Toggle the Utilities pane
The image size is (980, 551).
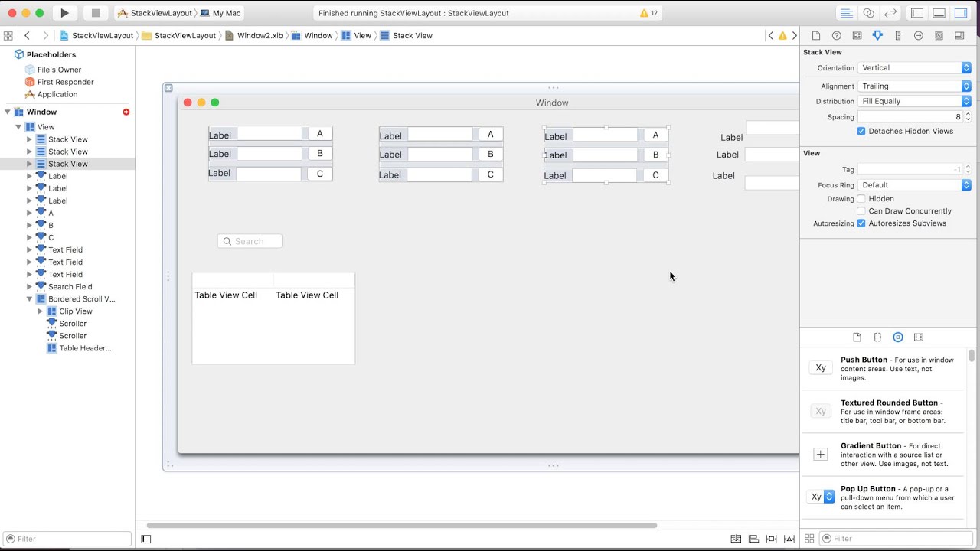point(961,13)
